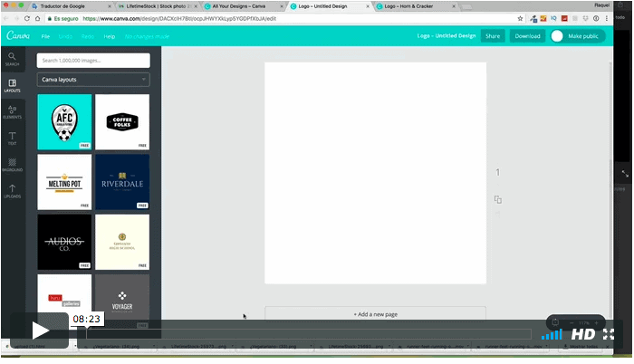Focus the 'Search 1,000,000 images' field
The width and height of the screenshot is (634, 364).
point(93,61)
